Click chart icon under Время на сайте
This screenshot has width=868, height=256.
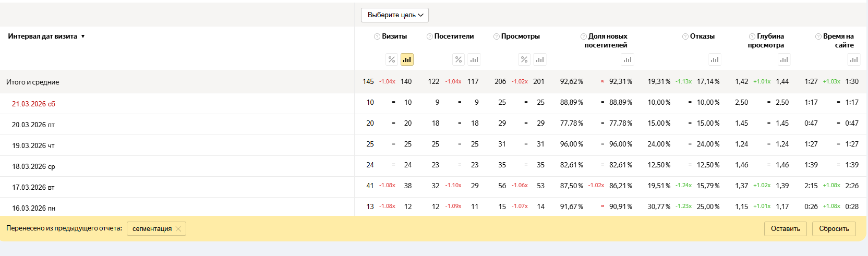(x=853, y=59)
